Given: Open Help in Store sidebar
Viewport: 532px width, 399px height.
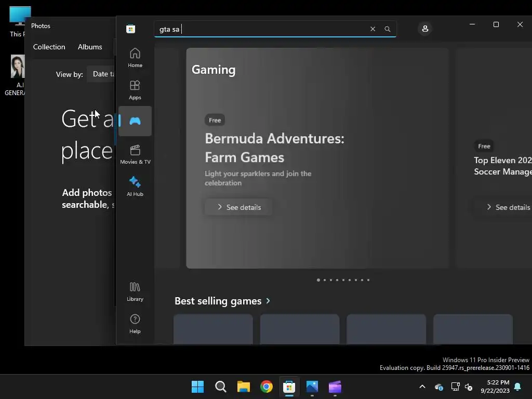Looking at the screenshot, I should (135, 324).
